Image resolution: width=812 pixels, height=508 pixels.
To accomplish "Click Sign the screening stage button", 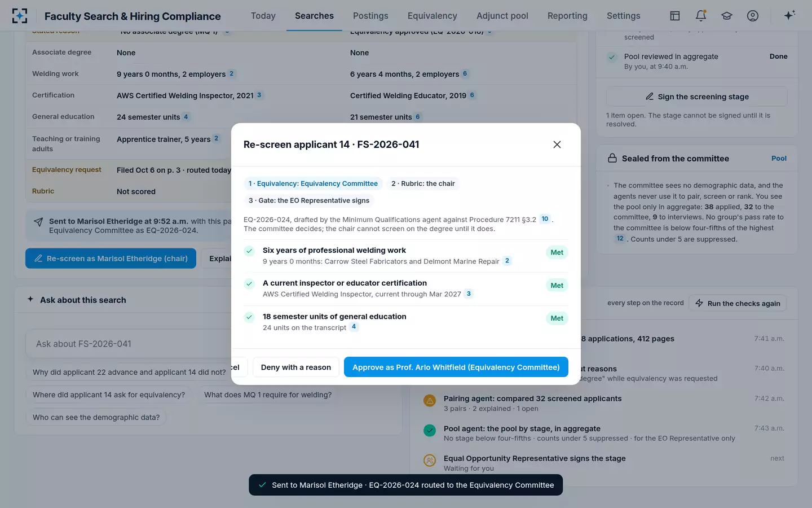I will 697,97.
